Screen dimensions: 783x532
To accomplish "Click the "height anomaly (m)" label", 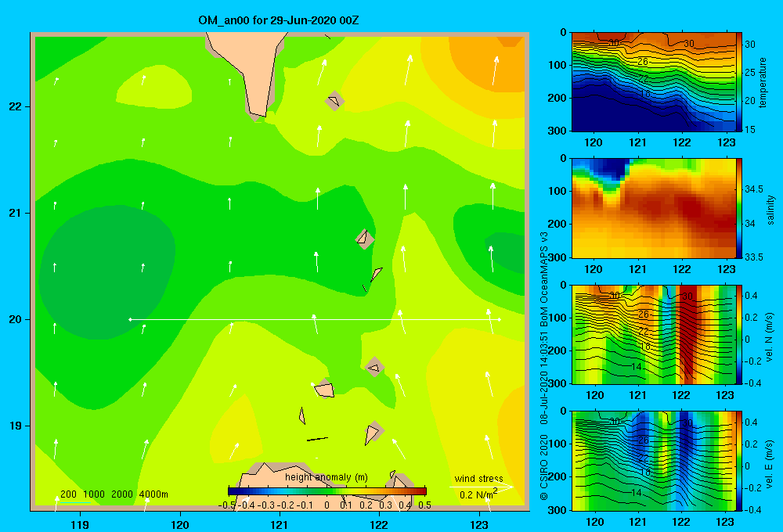I will (326, 477).
